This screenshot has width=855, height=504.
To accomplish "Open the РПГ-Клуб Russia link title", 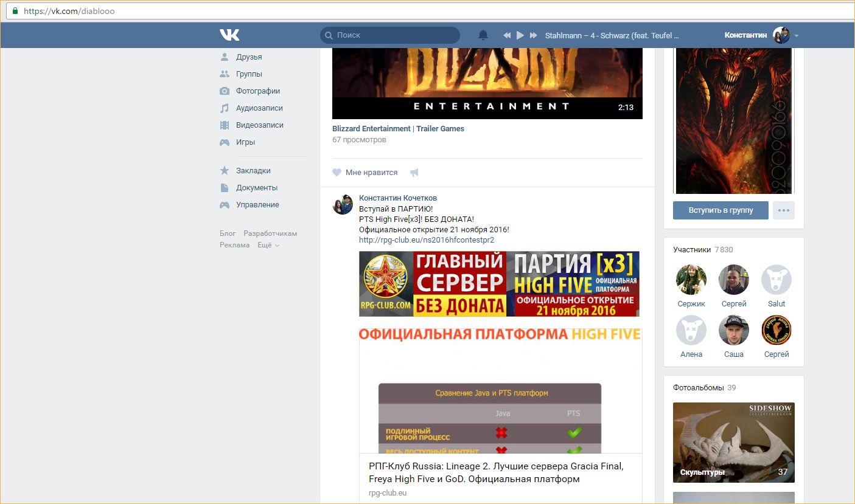I will (496, 472).
